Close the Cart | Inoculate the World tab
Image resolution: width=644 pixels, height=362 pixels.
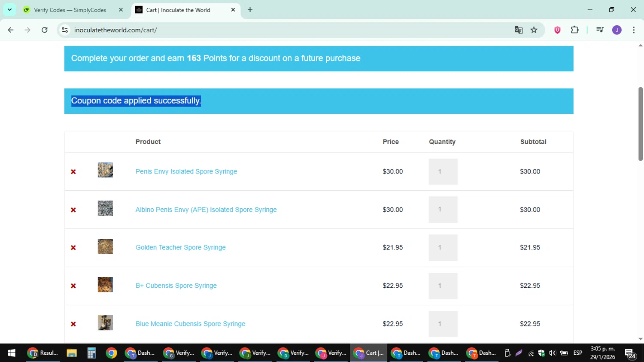(233, 10)
